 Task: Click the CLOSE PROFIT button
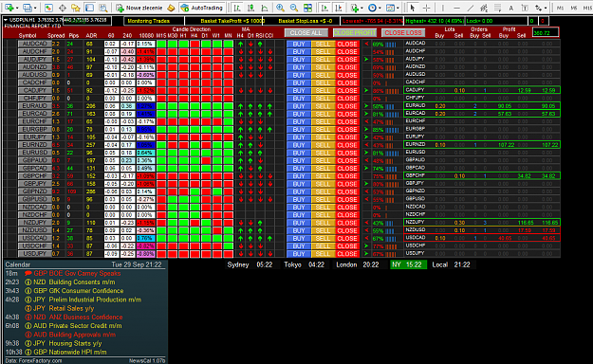pyautogui.click(x=355, y=33)
